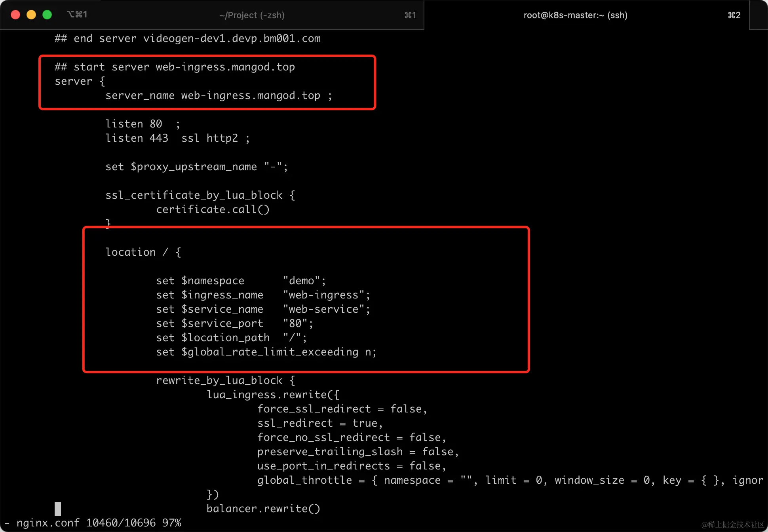
Task: Click the green fullscreen window button
Action: click(47, 15)
